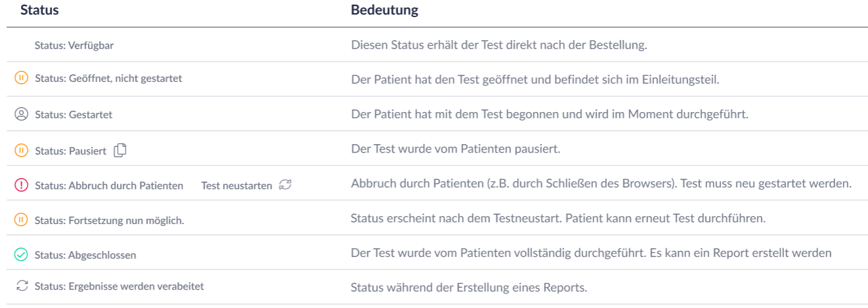This screenshot has height=308, width=868.
Task: Click the red exclamation icon for "Abbruch durch Patienten"
Action: pyautogui.click(x=21, y=185)
